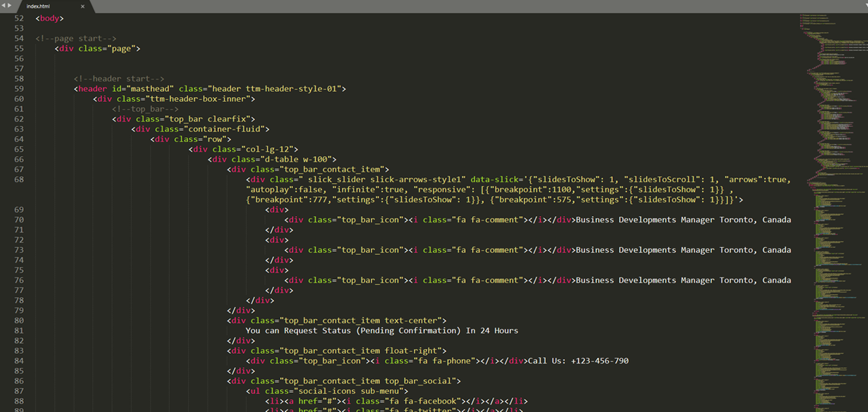Click line number 69 in the gutter
The image size is (868, 412).
tap(19, 210)
